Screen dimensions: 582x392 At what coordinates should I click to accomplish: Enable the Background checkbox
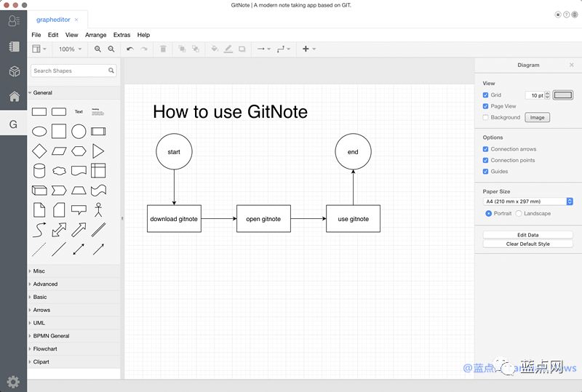tap(485, 117)
